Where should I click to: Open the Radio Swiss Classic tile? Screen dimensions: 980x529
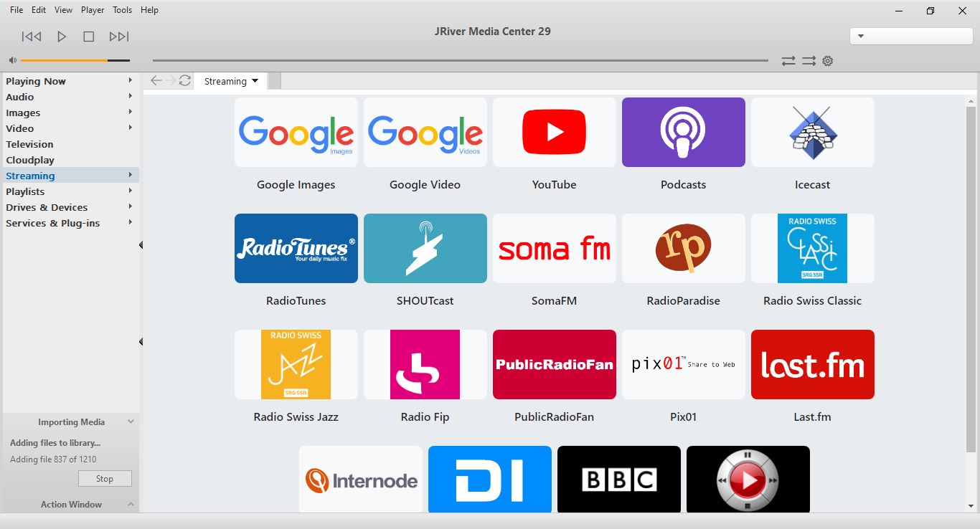[x=813, y=249]
